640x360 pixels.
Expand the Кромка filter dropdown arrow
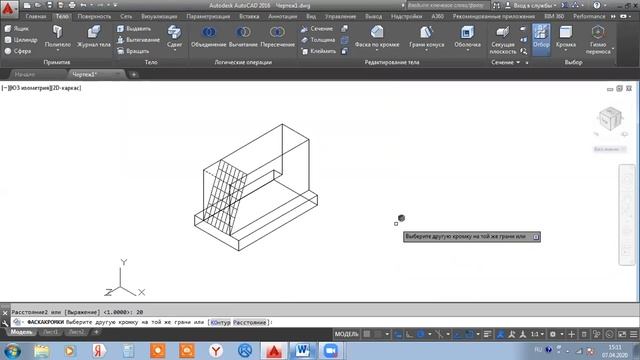pyautogui.click(x=566, y=50)
